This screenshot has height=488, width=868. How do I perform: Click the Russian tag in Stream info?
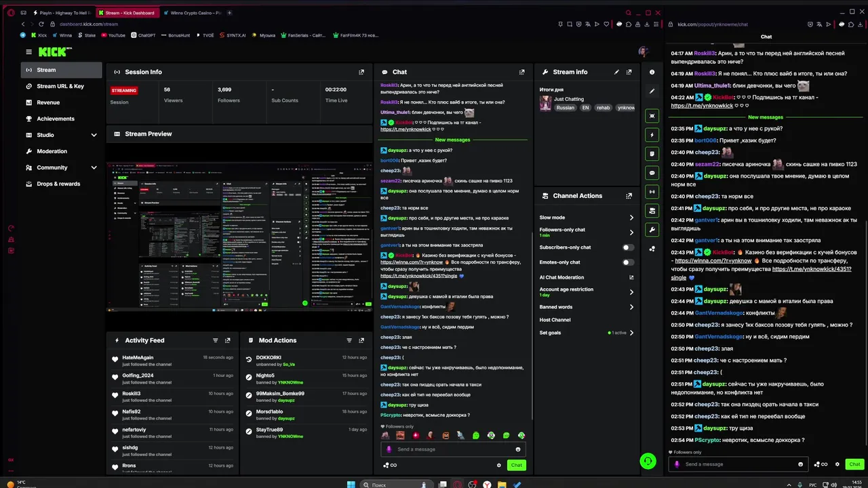click(x=565, y=108)
